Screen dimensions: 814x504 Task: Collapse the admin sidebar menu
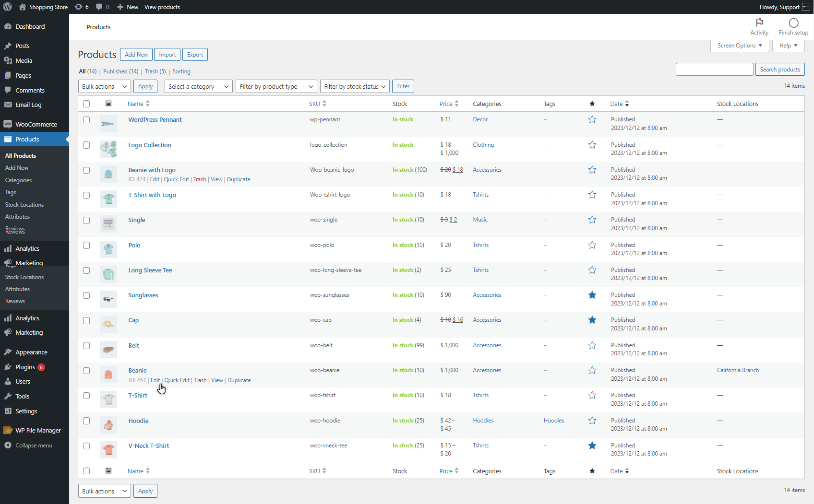point(35,445)
